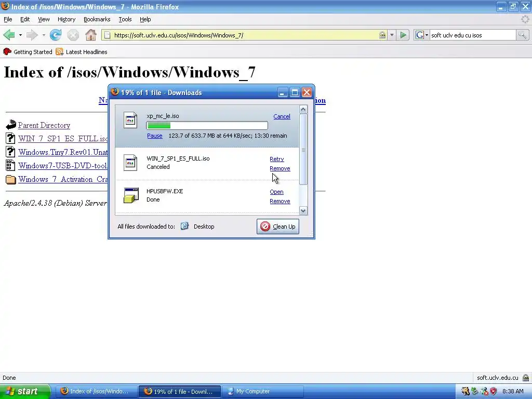The width and height of the screenshot is (532, 399).
Task: Cancel the xp_mc_le.iso download
Action: tap(282, 116)
